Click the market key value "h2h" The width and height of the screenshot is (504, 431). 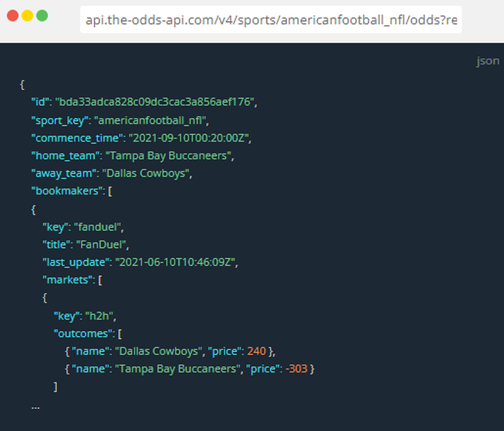click(99, 316)
